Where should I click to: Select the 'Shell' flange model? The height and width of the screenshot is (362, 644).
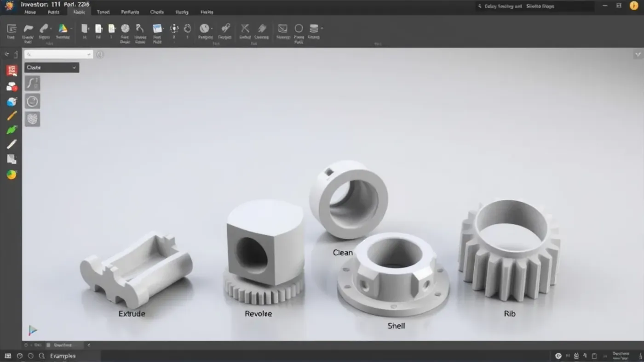[x=393, y=274]
